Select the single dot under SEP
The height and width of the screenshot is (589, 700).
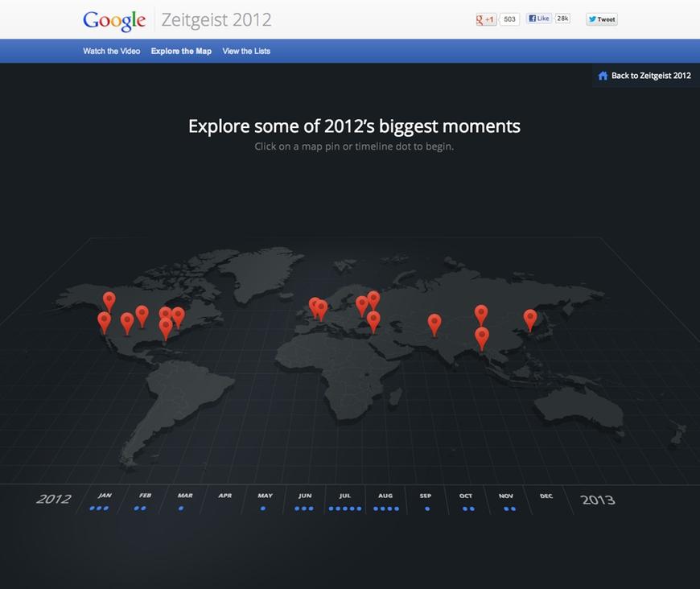pyautogui.click(x=427, y=509)
